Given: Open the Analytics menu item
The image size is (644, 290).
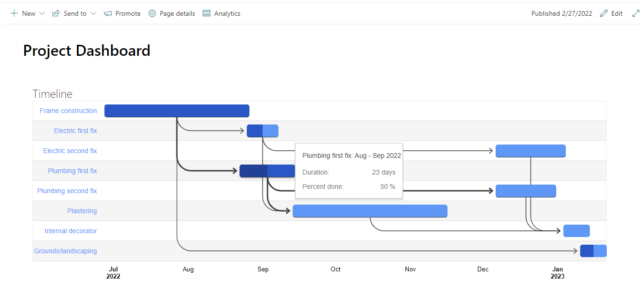Looking at the screenshot, I should tap(227, 13).
